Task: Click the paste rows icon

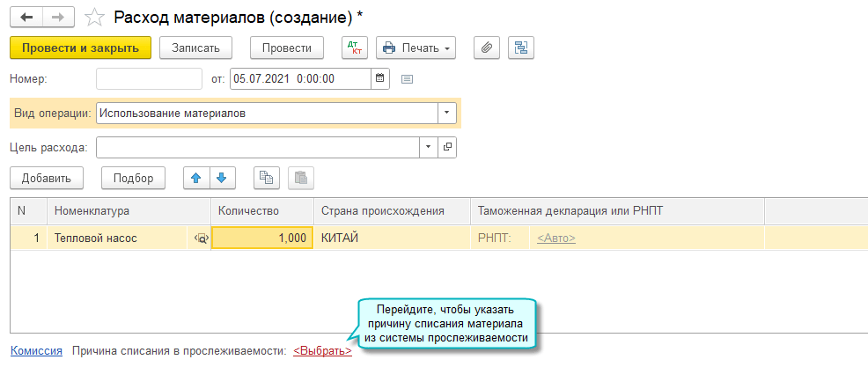Action: 301,178
